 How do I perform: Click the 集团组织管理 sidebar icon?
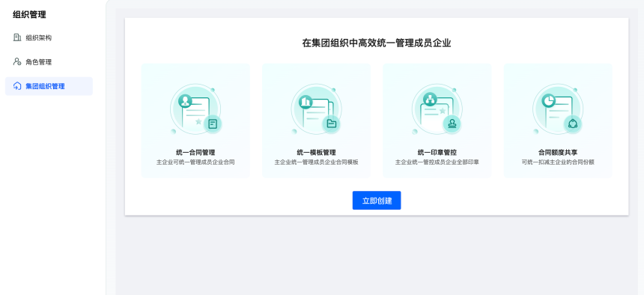16,86
